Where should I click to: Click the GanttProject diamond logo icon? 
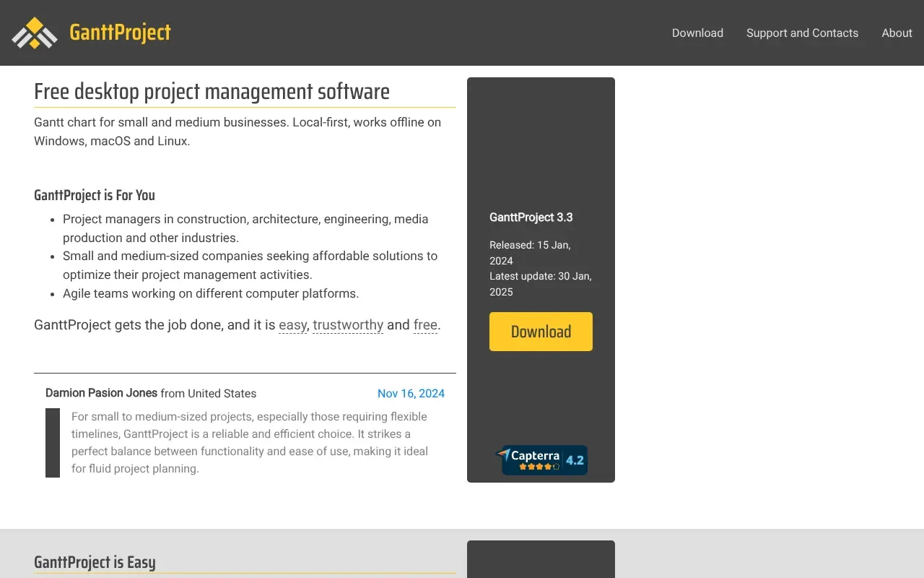tap(34, 33)
